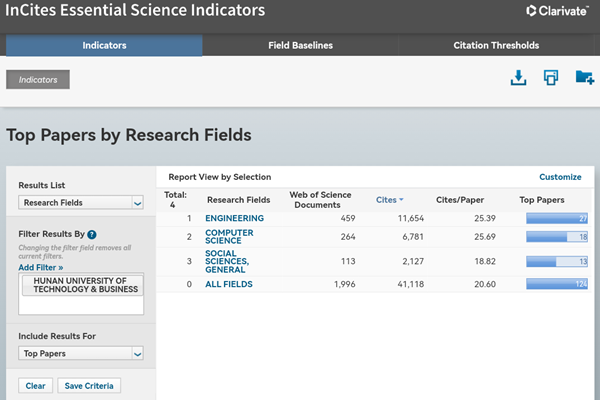Click the 1,996 documents value for All Fields
Image resolution: width=600 pixels, height=400 pixels.
pyautogui.click(x=344, y=284)
